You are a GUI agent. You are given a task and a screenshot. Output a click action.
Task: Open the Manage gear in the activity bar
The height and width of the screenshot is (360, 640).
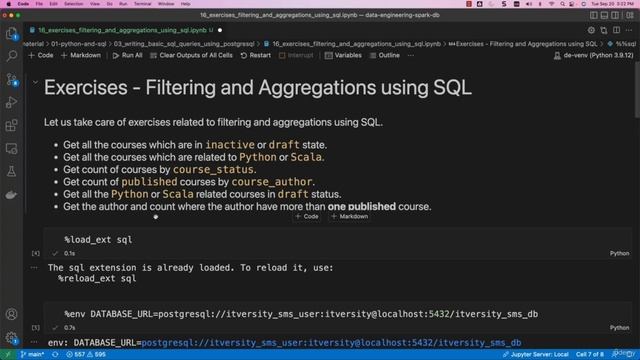point(11,338)
